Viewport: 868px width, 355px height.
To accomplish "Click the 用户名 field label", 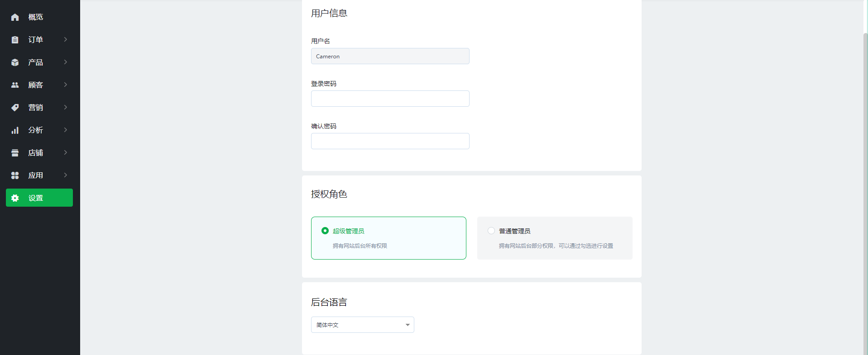I will pyautogui.click(x=321, y=41).
